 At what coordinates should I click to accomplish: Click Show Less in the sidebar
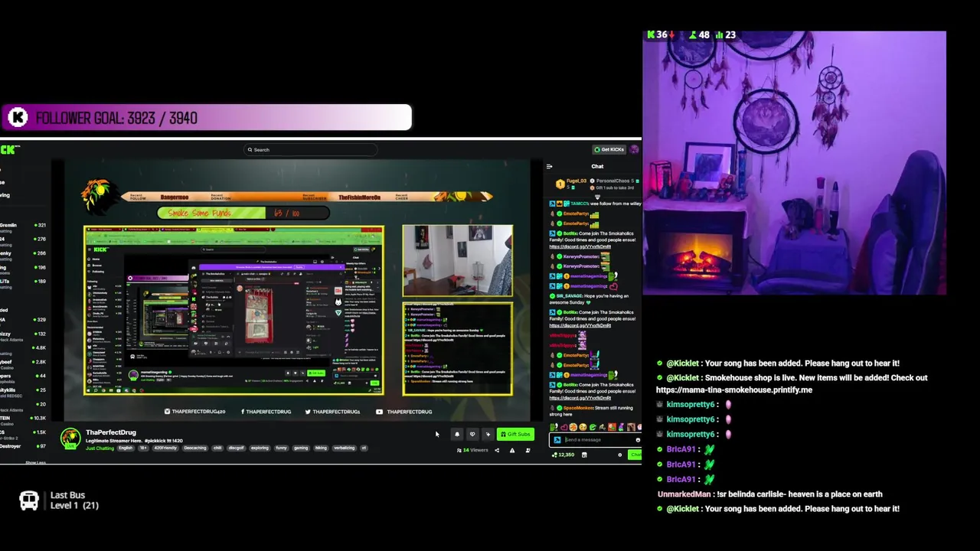[x=35, y=462]
